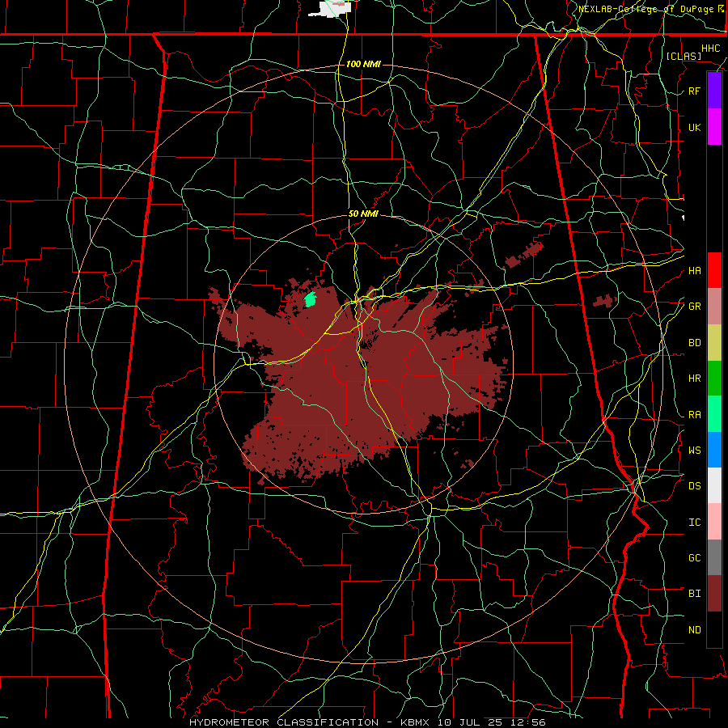Click the 100 NMI range ring label
Screen dimensions: 728x728
pyautogui.click(x=363, y=64)
